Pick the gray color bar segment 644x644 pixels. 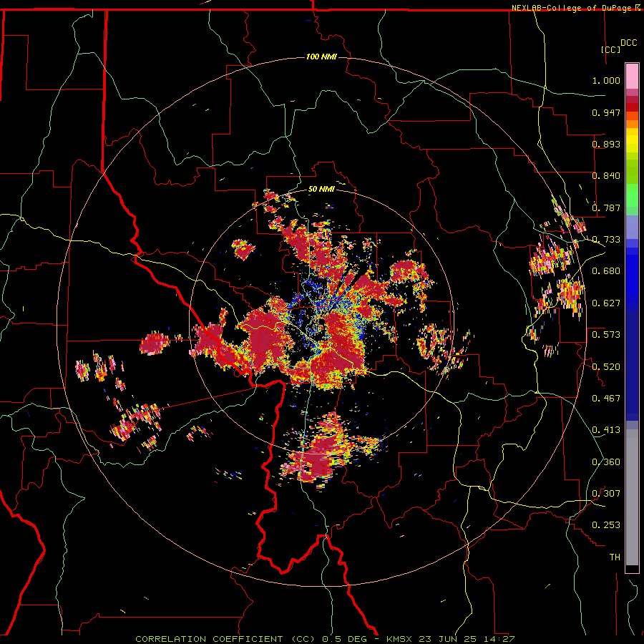(632, 497)
